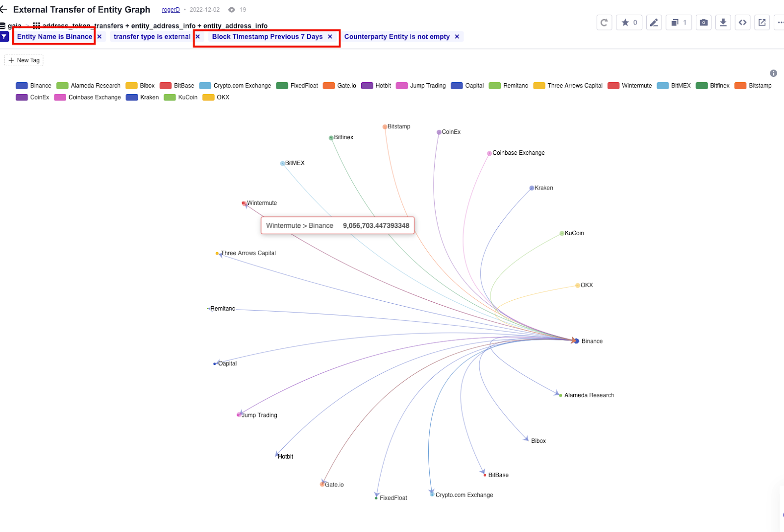Viewport: 784px width, 532px height.
Task: Open the filter funnel icon
Action: tap(4, 36)
